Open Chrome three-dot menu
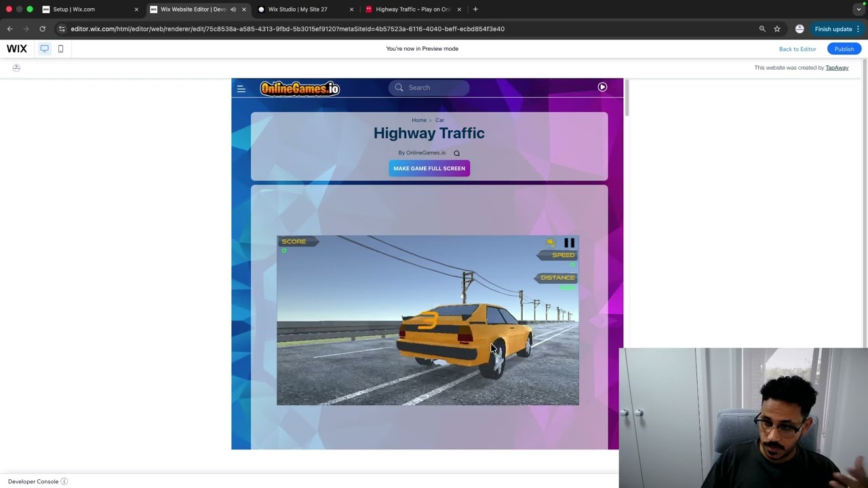The width and height of the screenshot is (868, 488). [858, 29]
